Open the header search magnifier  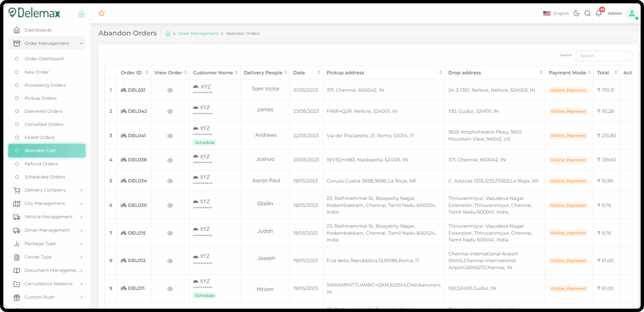click(587, 13)
